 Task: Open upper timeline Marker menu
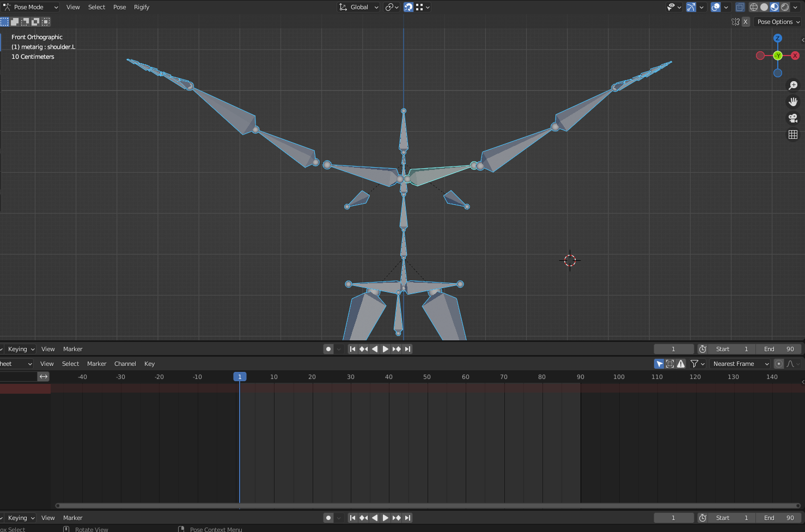point(72,349)
